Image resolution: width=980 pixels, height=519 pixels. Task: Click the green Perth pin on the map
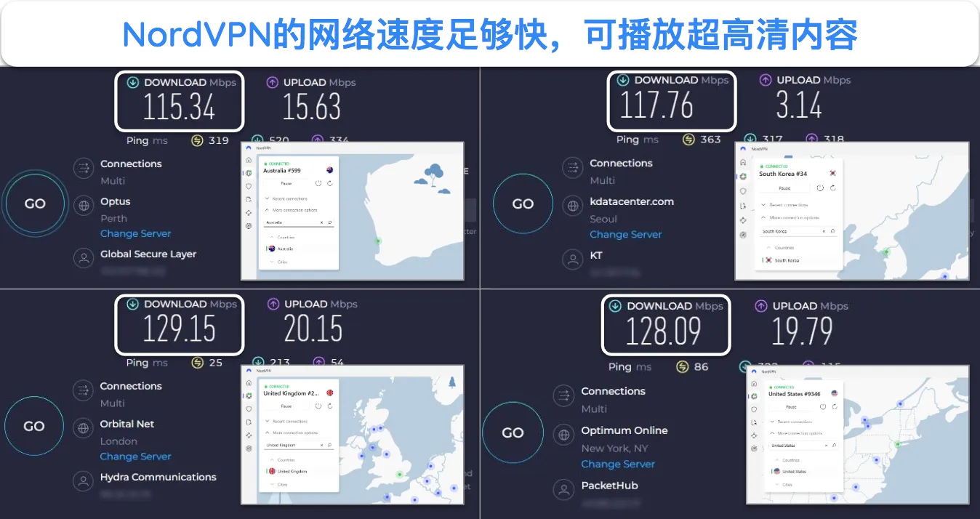coord(378,241)
